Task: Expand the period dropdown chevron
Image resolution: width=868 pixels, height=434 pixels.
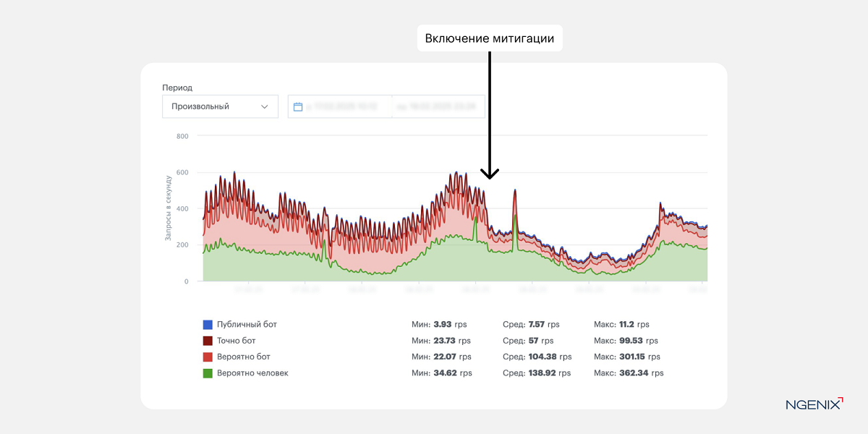Action: click(264, 106)
